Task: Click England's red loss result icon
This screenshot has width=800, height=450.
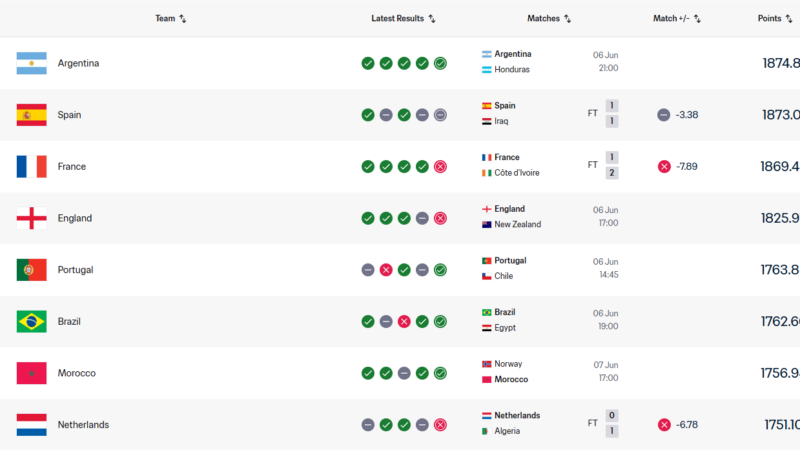Action: (440, 218)
